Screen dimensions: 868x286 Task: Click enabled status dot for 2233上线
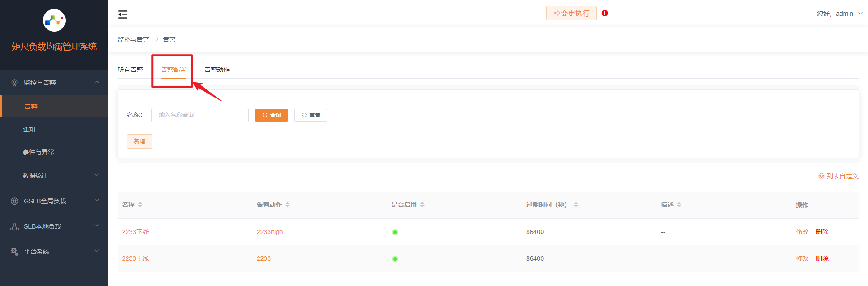[395, 259]
